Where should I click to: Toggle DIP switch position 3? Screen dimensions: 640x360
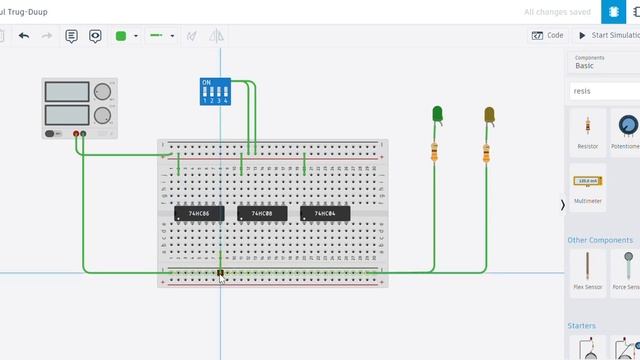(x=219, y=92)
